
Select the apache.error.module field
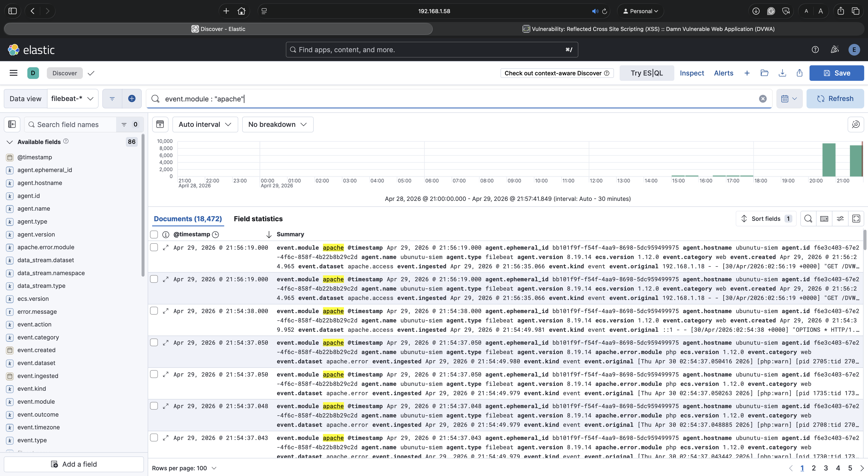[46, 247]
